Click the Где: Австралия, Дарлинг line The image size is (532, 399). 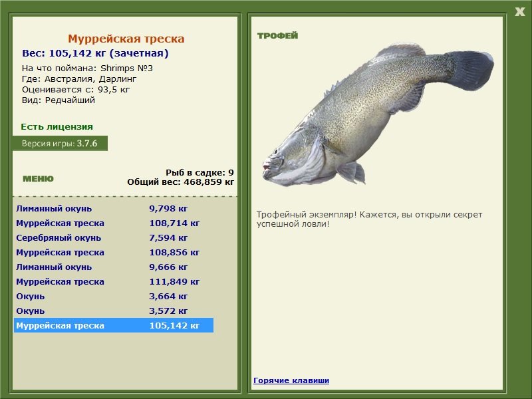pyautogui.click(x=79, y=79)
